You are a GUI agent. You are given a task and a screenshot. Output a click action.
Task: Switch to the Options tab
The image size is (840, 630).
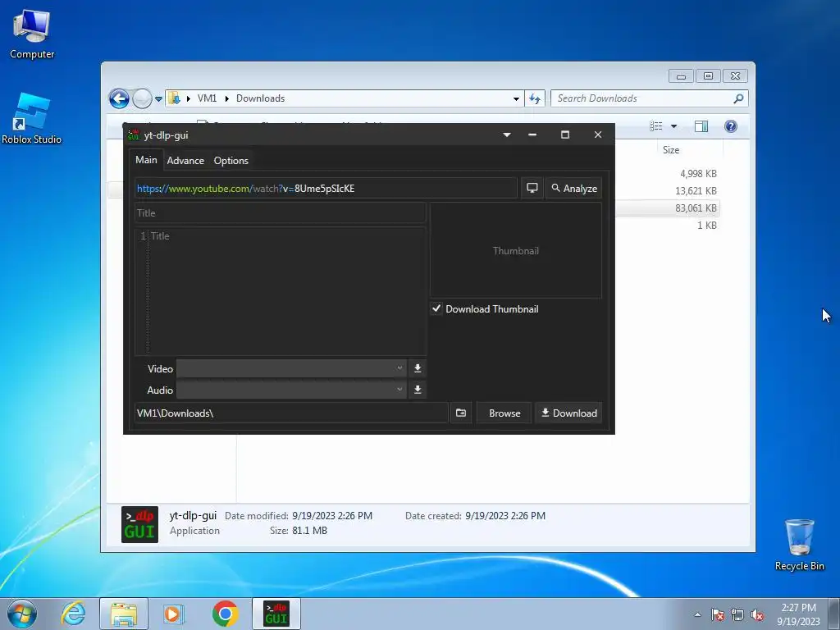tap(231, 160)
